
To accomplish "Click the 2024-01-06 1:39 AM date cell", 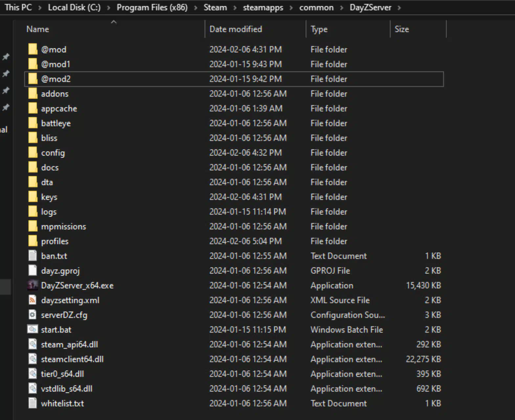I will (x=246, y=108).
